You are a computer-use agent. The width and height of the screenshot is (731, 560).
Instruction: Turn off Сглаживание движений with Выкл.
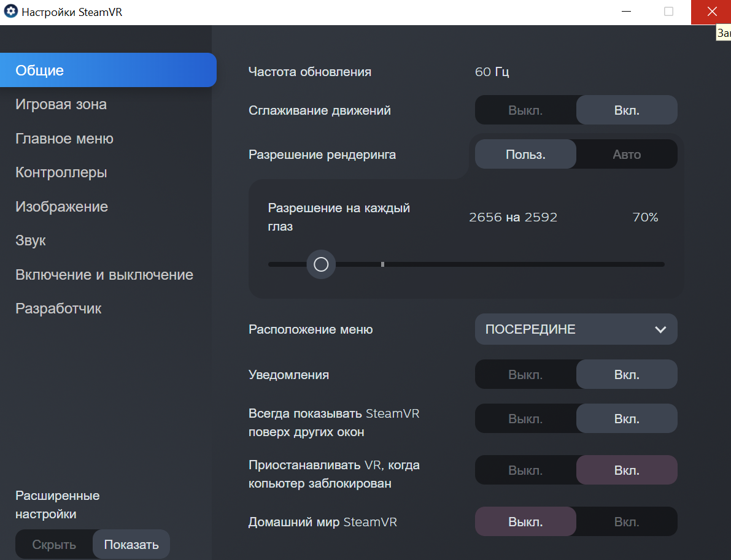tap(525, 110)
